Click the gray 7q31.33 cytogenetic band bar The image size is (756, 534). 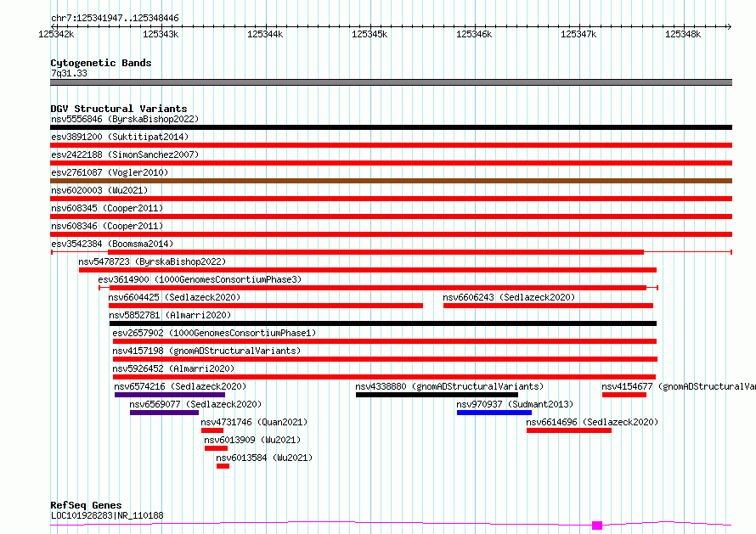tap(391, 82)
